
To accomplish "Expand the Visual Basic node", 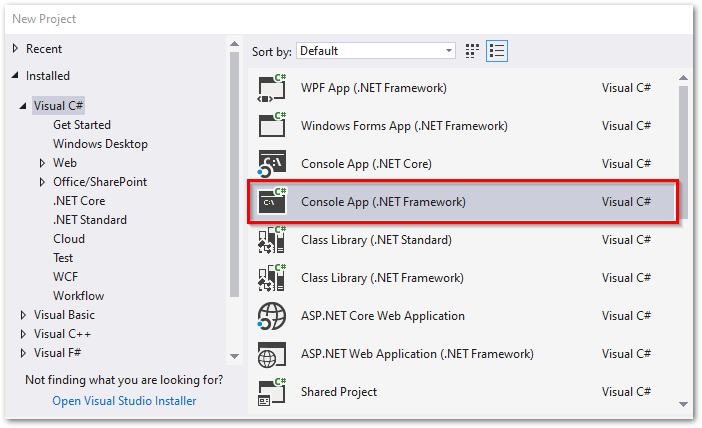I will [x=24, y=315].
